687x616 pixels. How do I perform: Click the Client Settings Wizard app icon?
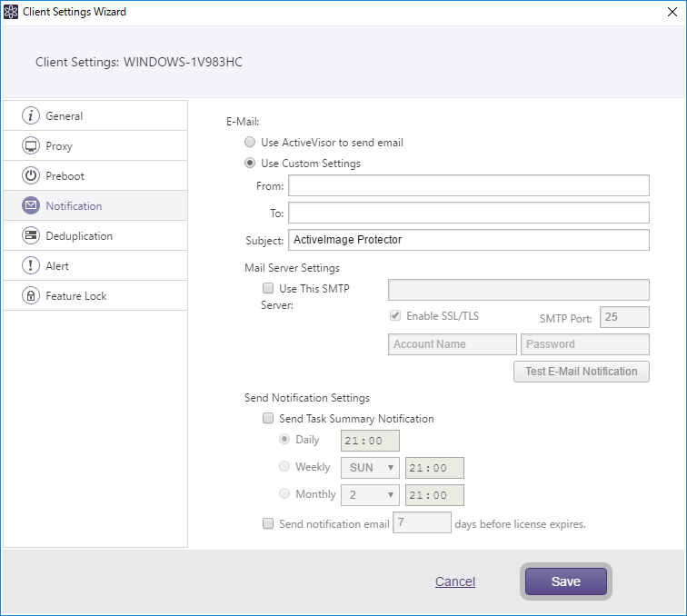click(x=11, y=12)
